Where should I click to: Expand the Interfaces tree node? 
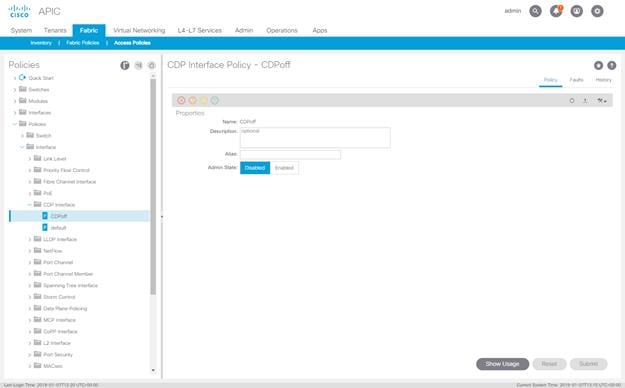point(15,113)
